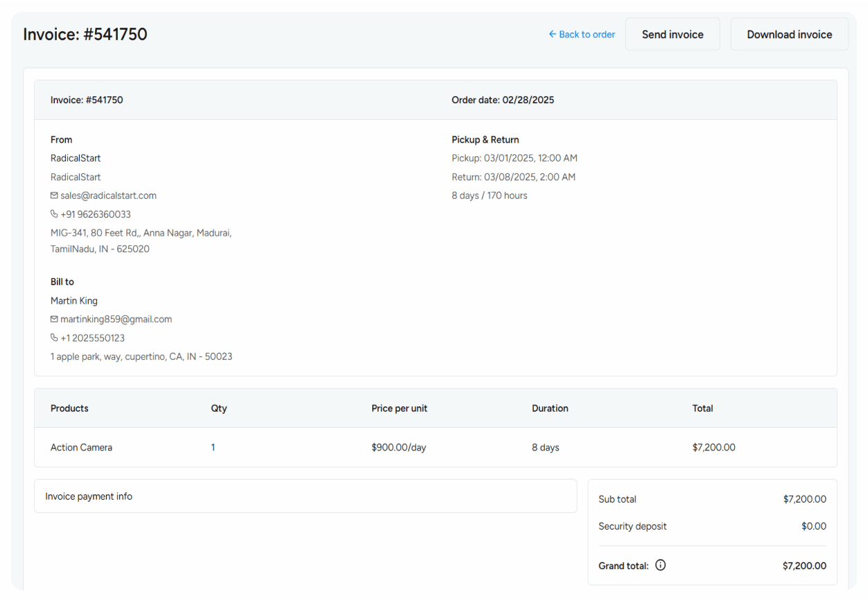The image size is (868, 601).
Task: Expand the Invoice payment info section
Action: click(x=88, y=496)
